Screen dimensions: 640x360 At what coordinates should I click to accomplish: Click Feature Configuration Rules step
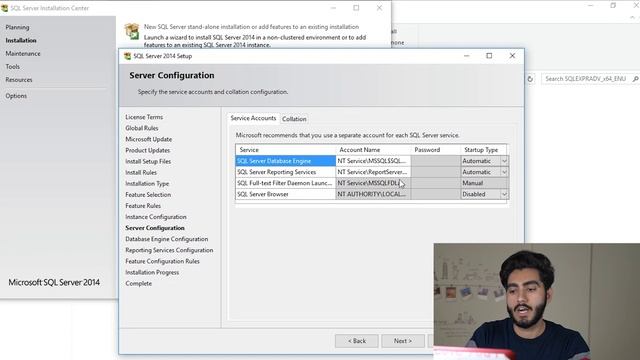(x=162, y=261)
